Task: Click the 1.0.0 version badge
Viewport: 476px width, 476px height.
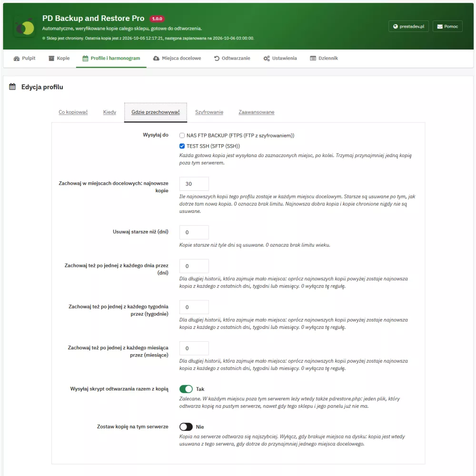Action: (x=157, y=19)
